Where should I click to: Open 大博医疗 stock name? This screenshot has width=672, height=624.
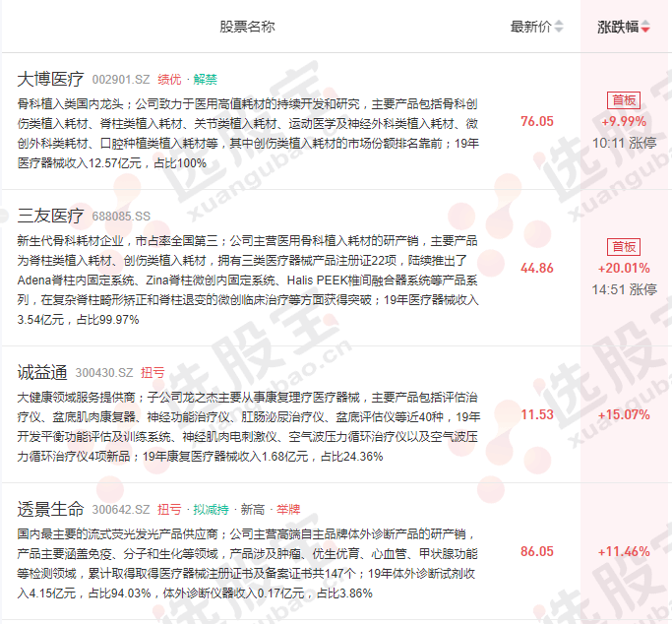(50, 80)
